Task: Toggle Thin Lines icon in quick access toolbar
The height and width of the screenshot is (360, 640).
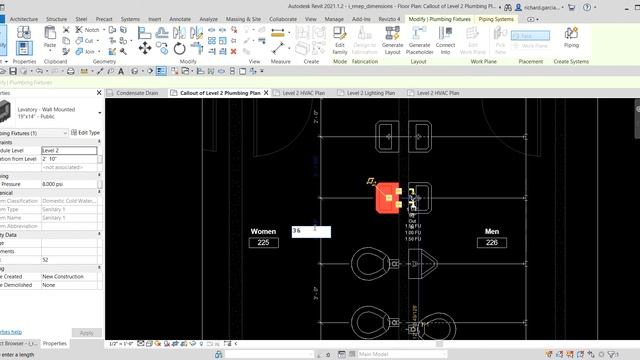Action: click(x=161, y=71)
